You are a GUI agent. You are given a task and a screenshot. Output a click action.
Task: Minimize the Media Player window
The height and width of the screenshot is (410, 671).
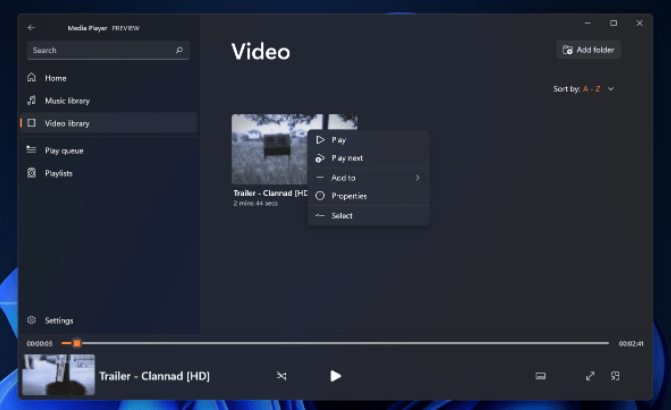click(588, 23)
